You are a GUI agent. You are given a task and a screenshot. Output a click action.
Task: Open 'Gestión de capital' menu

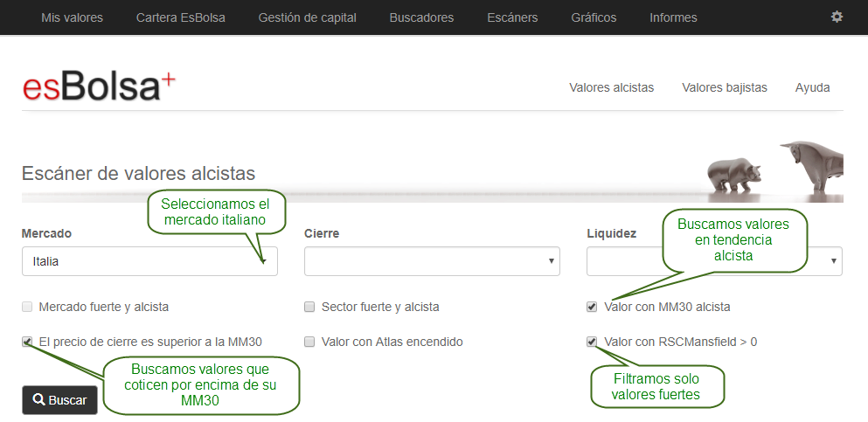coord(307,17)
